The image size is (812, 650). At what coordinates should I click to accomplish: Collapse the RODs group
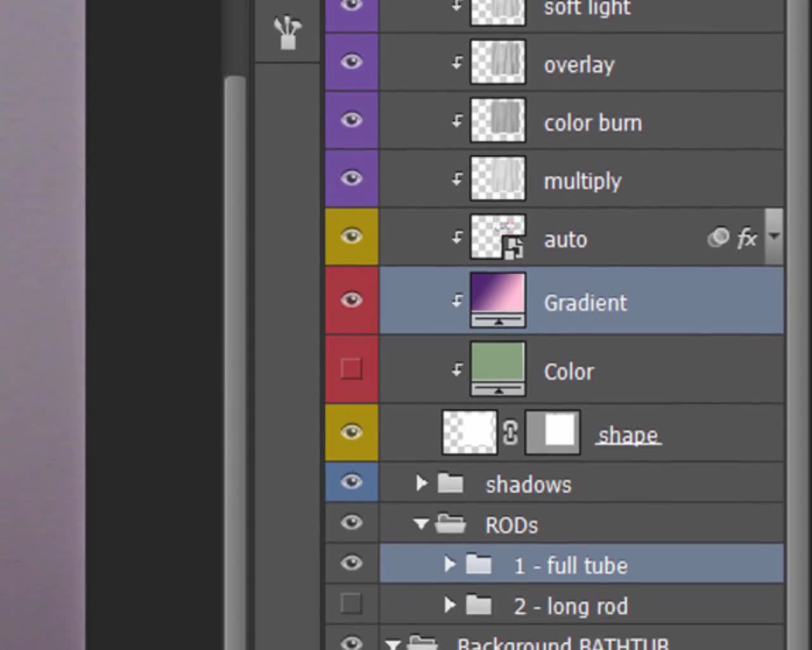click(x=421, y=524)
